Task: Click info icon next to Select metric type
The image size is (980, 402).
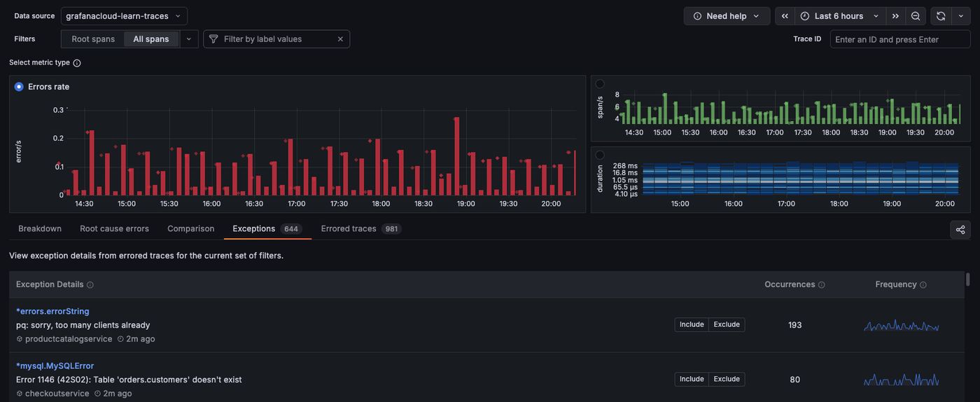Action: tap(77, 63)
